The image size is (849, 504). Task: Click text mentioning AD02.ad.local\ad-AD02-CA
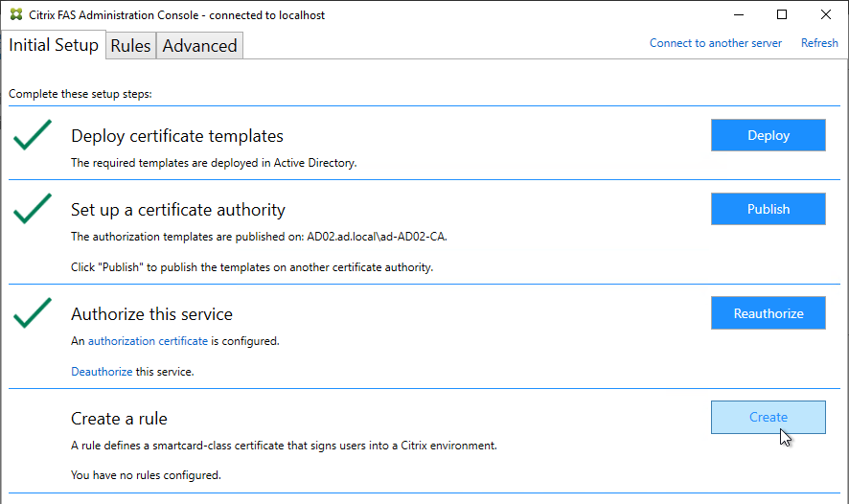tap(259, 237)
